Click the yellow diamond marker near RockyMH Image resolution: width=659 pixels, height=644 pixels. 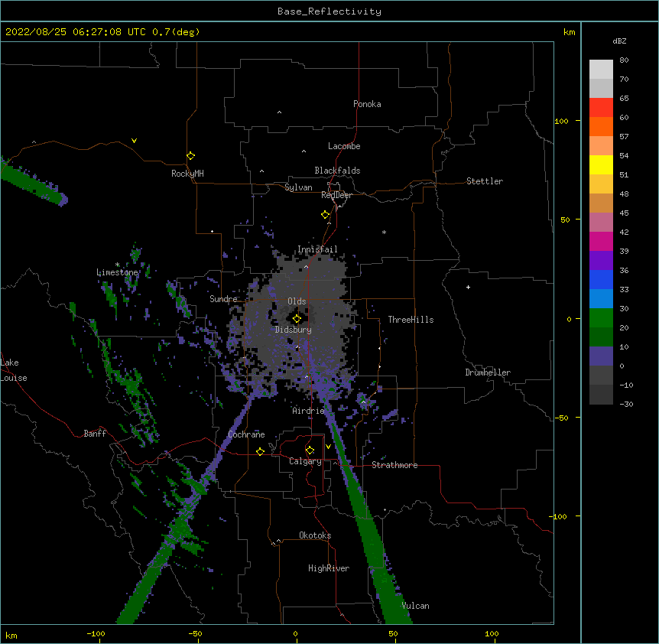click(x=190, y=156)
